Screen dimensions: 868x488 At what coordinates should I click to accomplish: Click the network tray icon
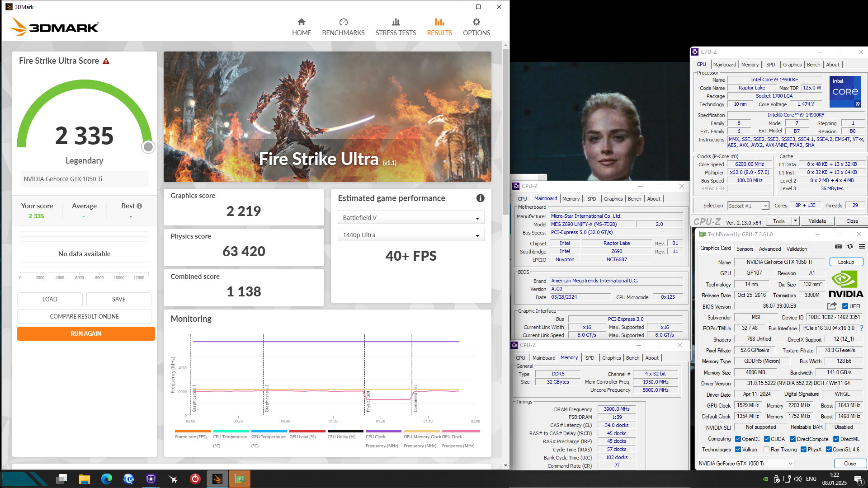tap(787, 479)
